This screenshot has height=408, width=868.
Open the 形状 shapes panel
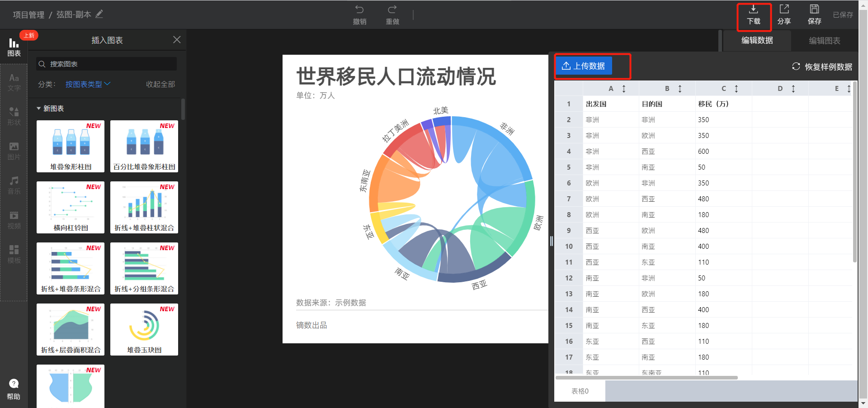tap(14, 116)
